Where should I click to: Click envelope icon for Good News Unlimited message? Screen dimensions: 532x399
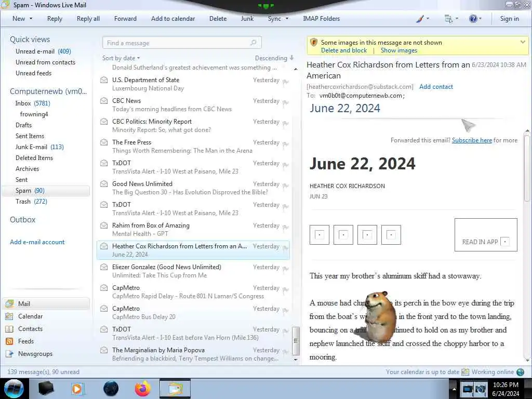pos(104,184)
